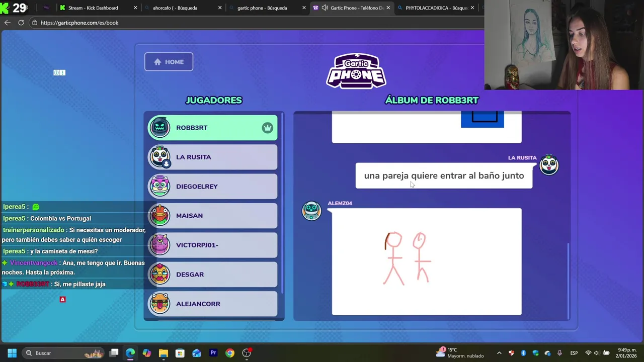Click ALEMZ04's robot avatar in the album
Viewport: 644px width, 362px height.
[311, 211]
